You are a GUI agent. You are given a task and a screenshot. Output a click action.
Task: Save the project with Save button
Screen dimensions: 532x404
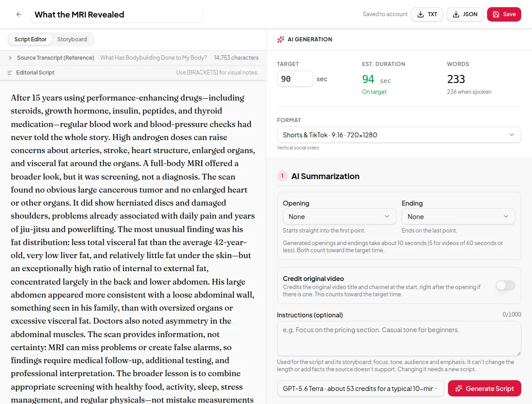504,14
